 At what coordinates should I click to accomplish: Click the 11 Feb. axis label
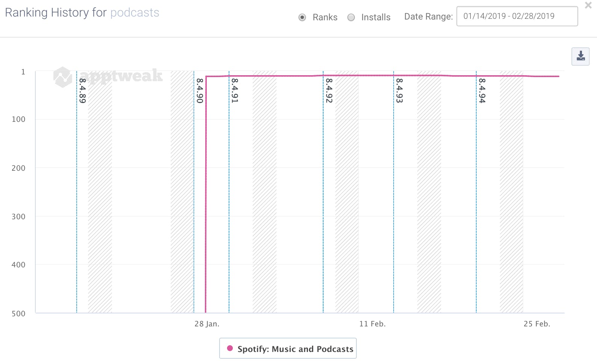point(372,324)
